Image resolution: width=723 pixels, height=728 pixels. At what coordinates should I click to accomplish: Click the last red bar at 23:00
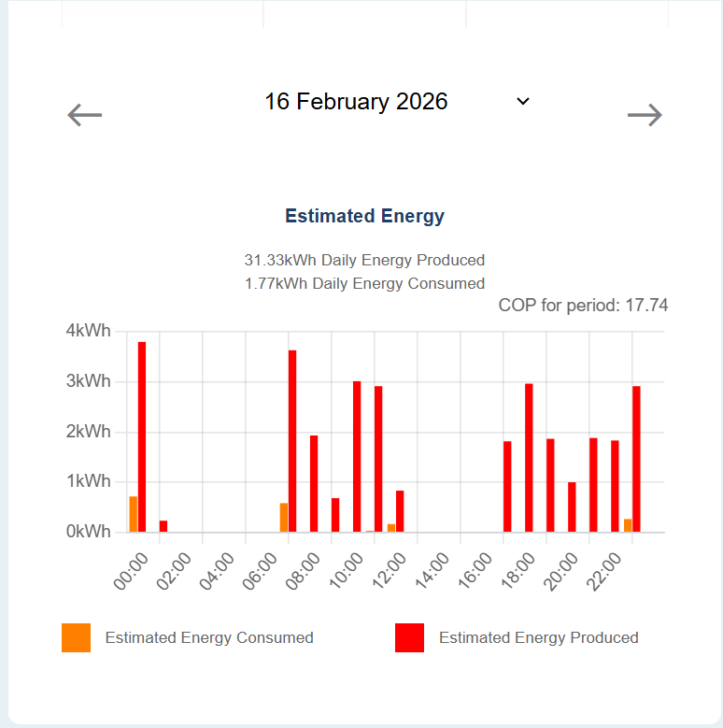[x=636, y=459]
